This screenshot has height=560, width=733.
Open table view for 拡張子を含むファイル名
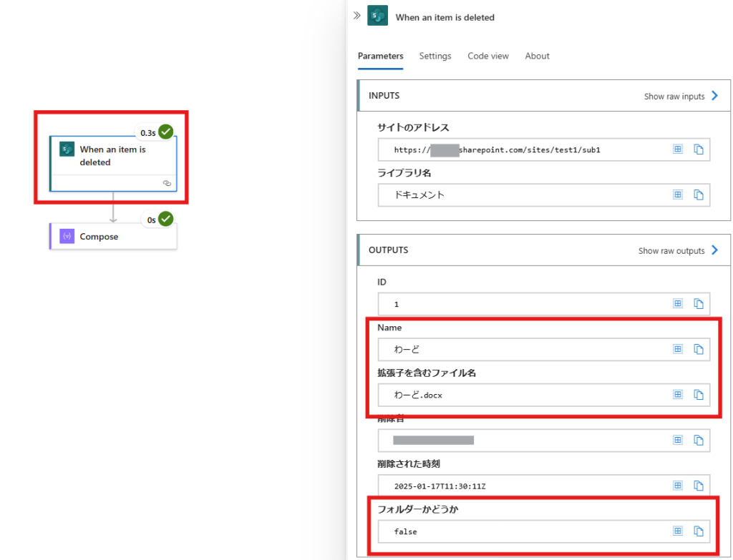pyautogui.click(x=677, y=394)
